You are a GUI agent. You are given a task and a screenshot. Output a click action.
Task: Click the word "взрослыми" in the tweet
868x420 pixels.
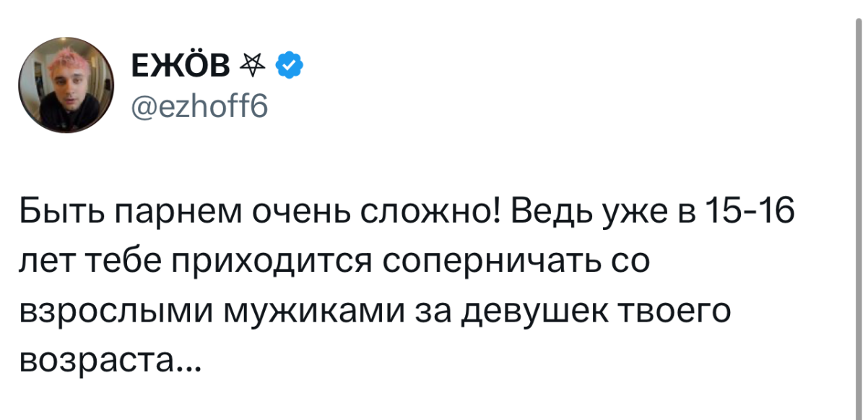(x=116, y=312)
